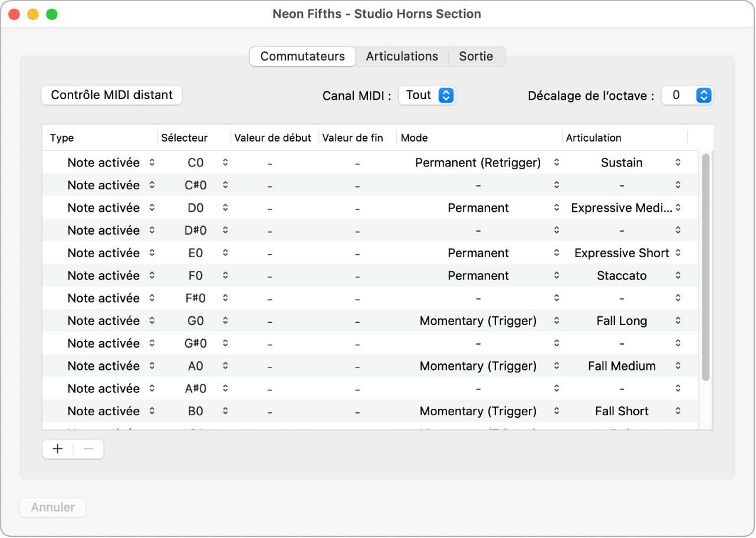Click the vertical scrollbar of the switches list

tap(706, 265)
